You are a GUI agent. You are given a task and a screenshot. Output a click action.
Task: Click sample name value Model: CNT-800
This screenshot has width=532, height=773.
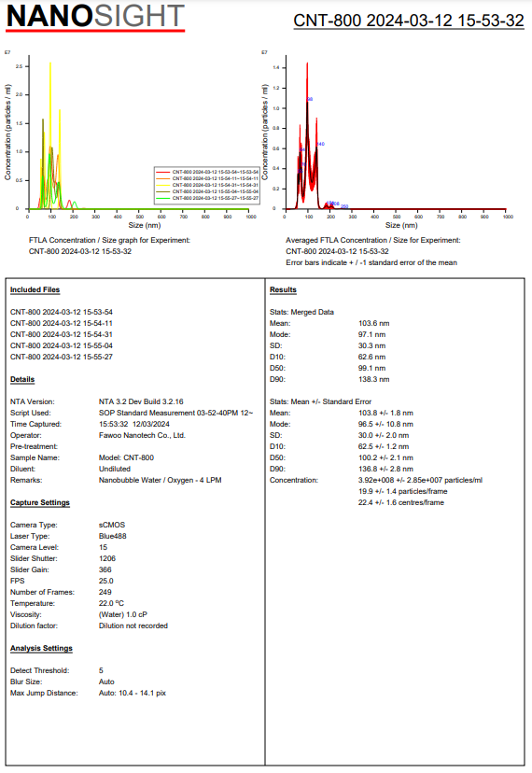pos(126,458)
